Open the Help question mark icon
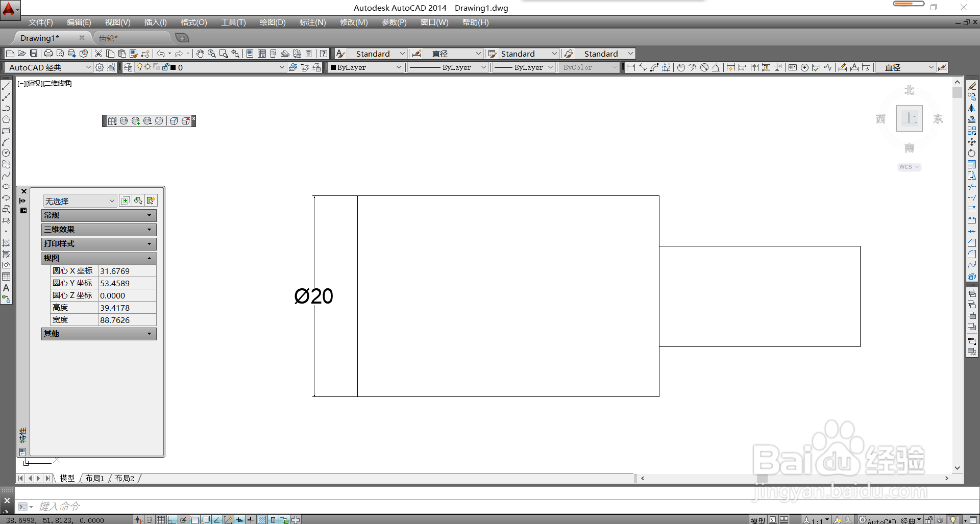The height and width of the screenshot is (524, 980). 324,54
